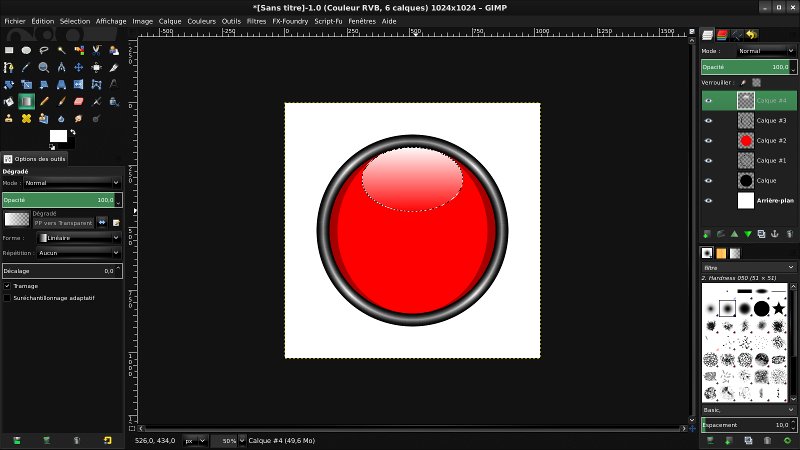
Task: Open the brush filtre tag dropdown
Action: click(x=748, y=267)
